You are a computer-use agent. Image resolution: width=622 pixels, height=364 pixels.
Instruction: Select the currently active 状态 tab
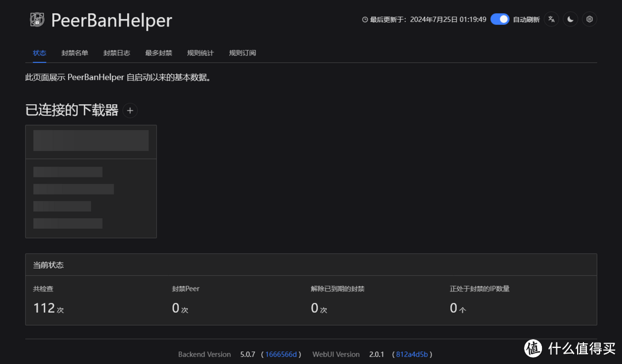pos(39,52)
